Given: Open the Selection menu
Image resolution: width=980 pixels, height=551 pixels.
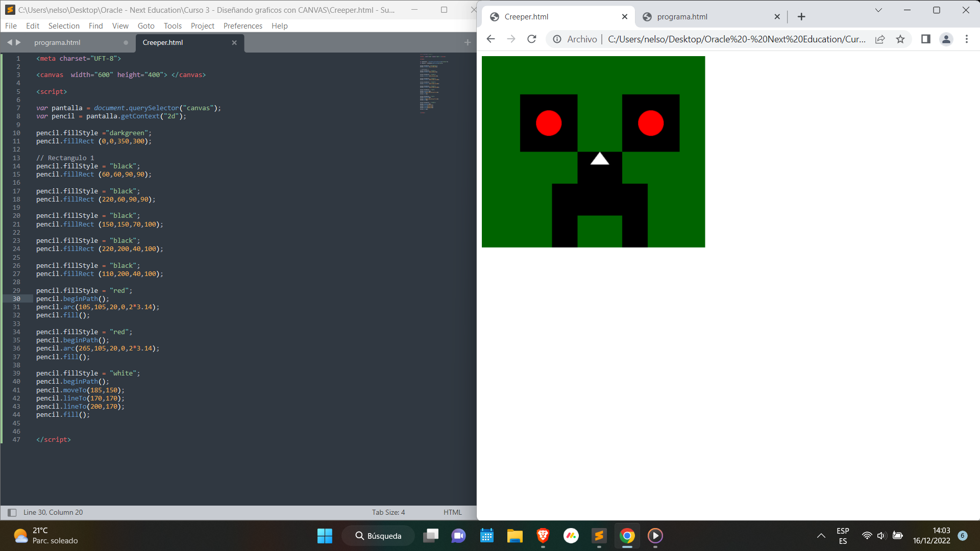Looking at the screenshot, I should tap(64, 26).
